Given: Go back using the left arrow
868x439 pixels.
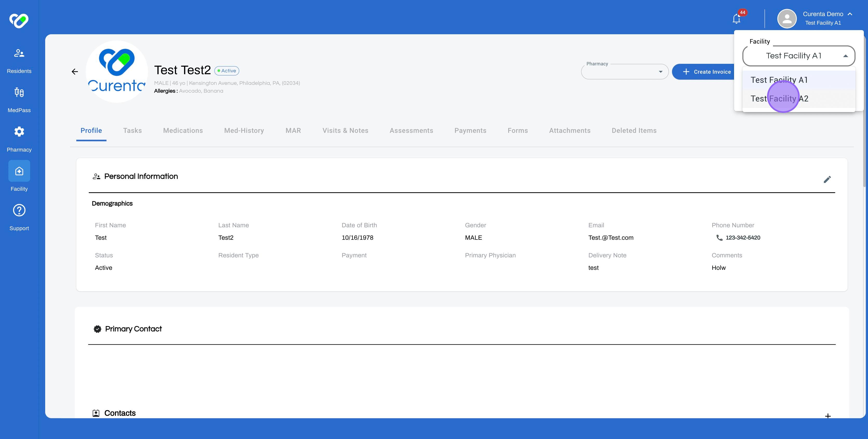Looking at the screenshot, I should click(75, 71).
